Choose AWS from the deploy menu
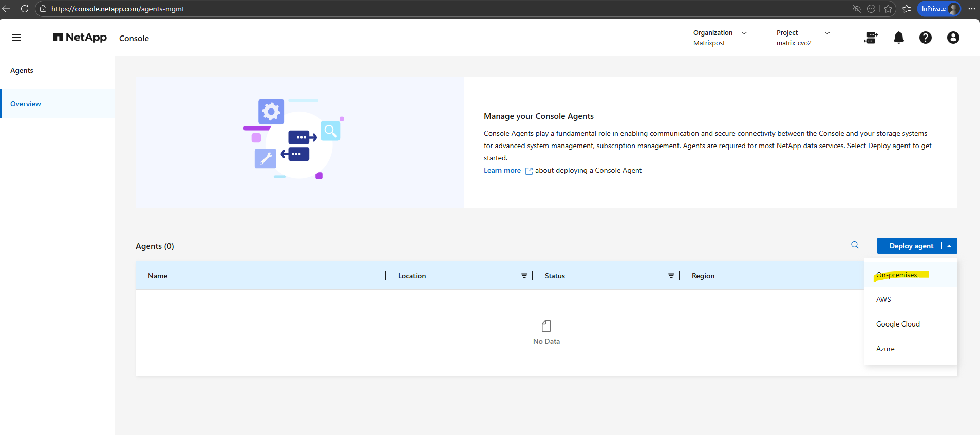 pyautogui.click(x=883, y=300)
